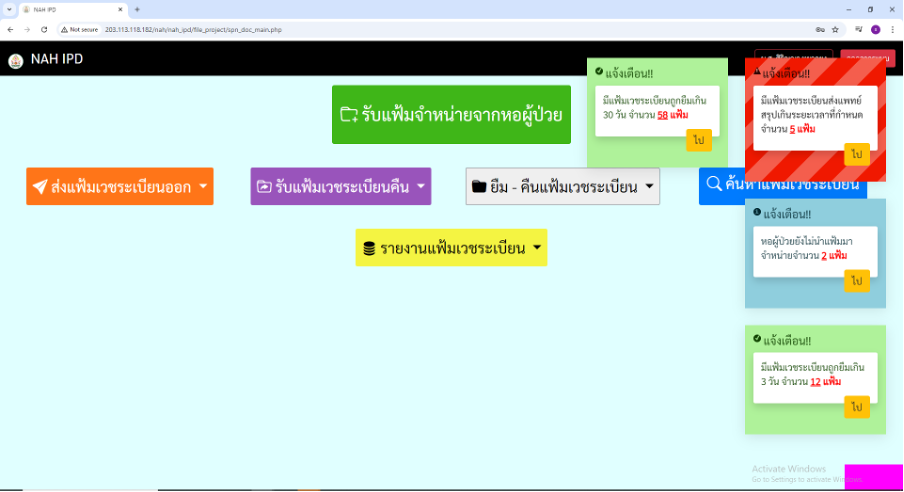Click รับแฟ้มจำหน่ายจากหอผู้ป่วย green button
The width and height of the screenshot is (904, 492).
451,114
